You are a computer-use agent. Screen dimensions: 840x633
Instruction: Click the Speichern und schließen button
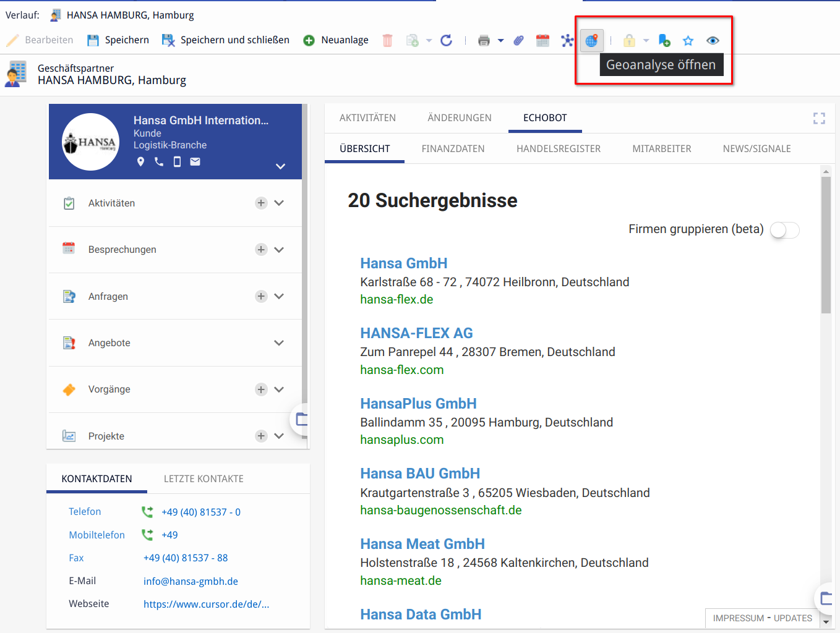pyautogui.click(x=226, y=40)
